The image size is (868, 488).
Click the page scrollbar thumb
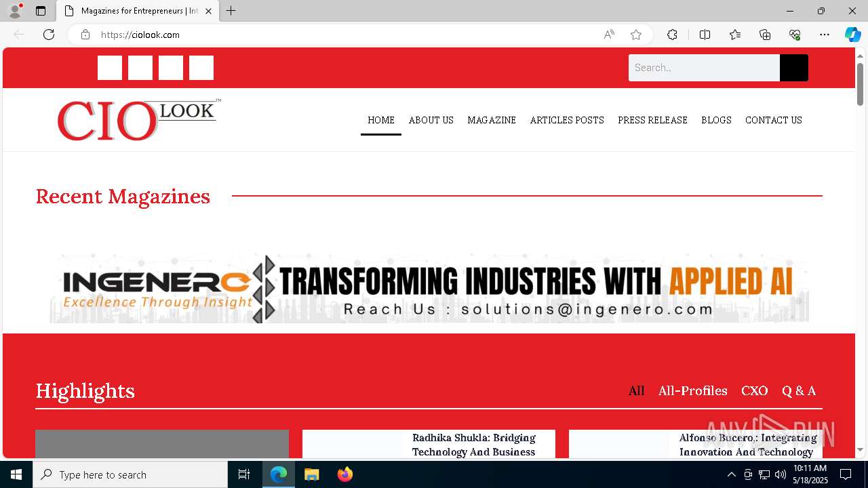[861, 84]
